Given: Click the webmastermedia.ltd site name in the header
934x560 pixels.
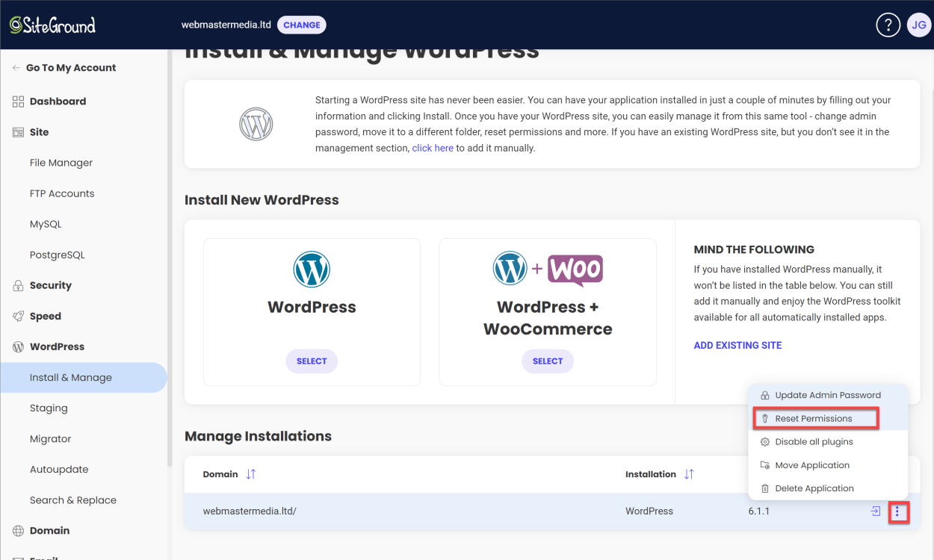Looking at the screenshot, I should pyautogui.click(x=226, y=25).
